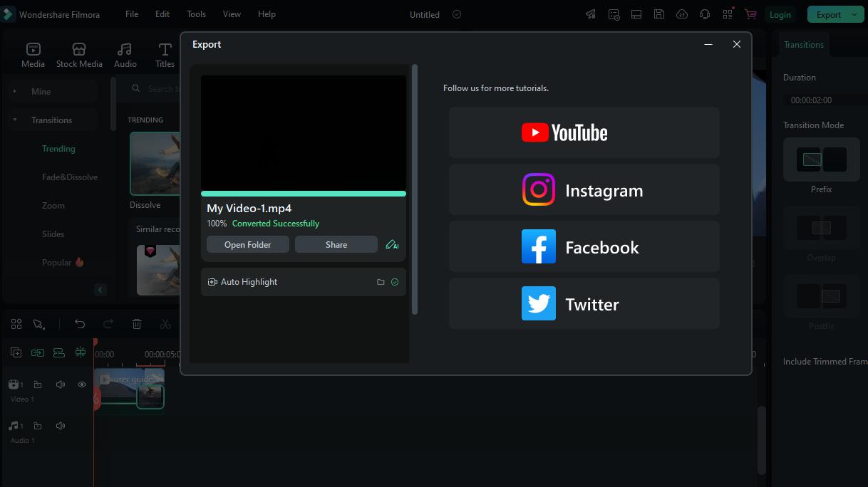Select the Trending transitions category

coord(58,149)
